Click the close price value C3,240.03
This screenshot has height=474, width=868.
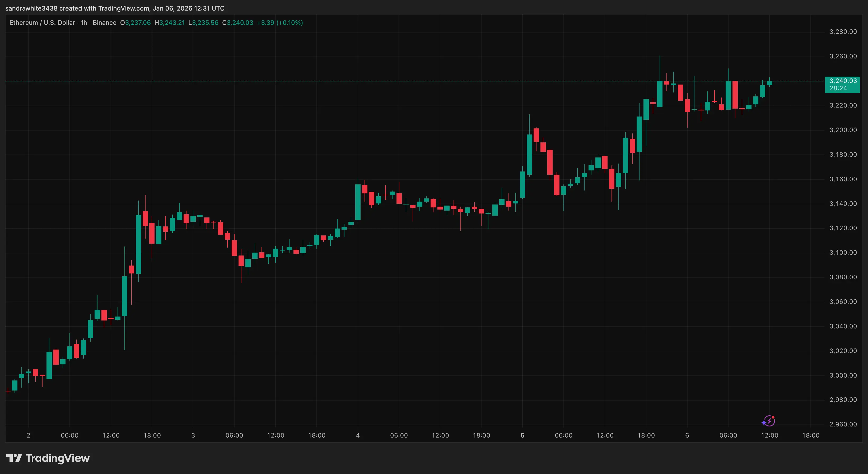237,22
